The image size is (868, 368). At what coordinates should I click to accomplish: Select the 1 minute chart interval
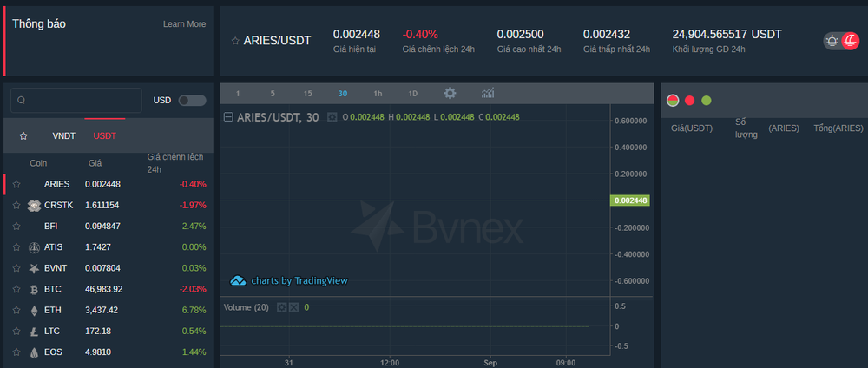click(238, 94)
